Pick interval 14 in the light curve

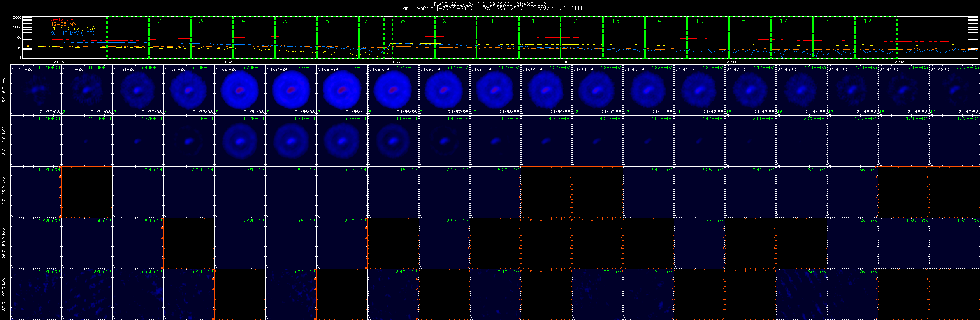click(x=666, y=38)
